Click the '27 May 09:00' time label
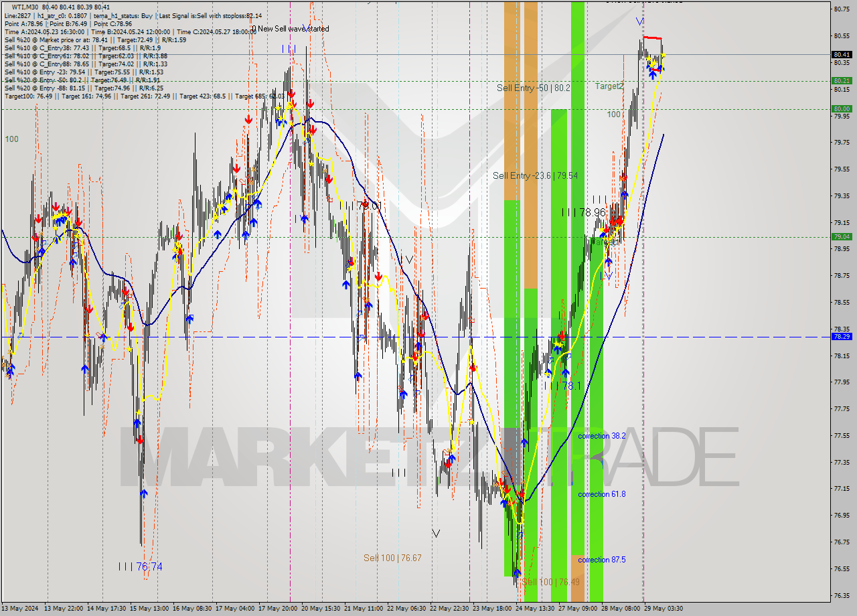The height and width of the screenshot is (616, 857). (578, 609)
